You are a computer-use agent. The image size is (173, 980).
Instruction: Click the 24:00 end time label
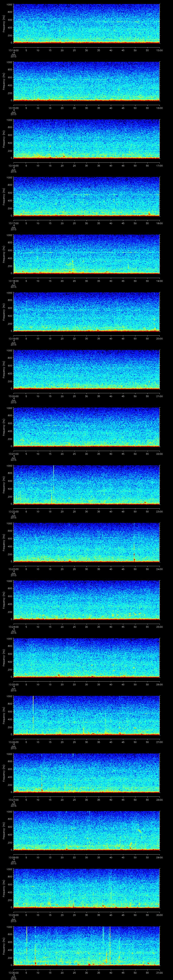coord(159,569)
